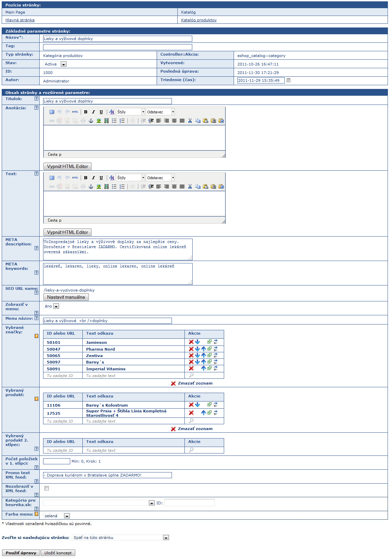Insert image in the Text editor toolbar
392x559 pixels.
coord(99,187)
